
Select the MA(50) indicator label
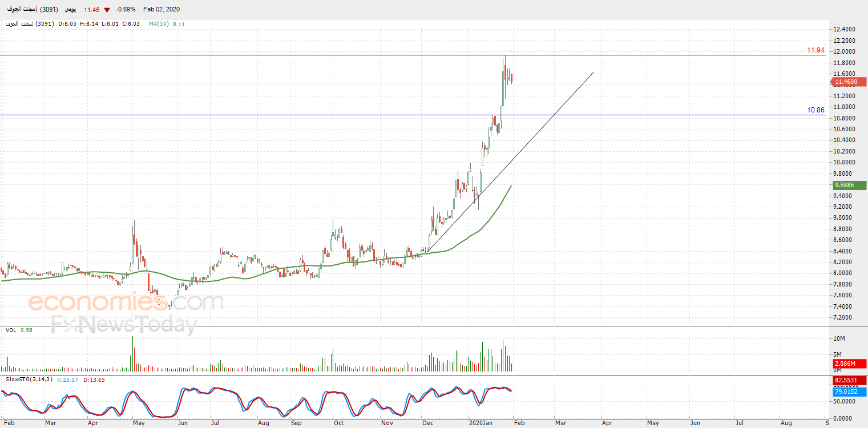coord(159,24)
